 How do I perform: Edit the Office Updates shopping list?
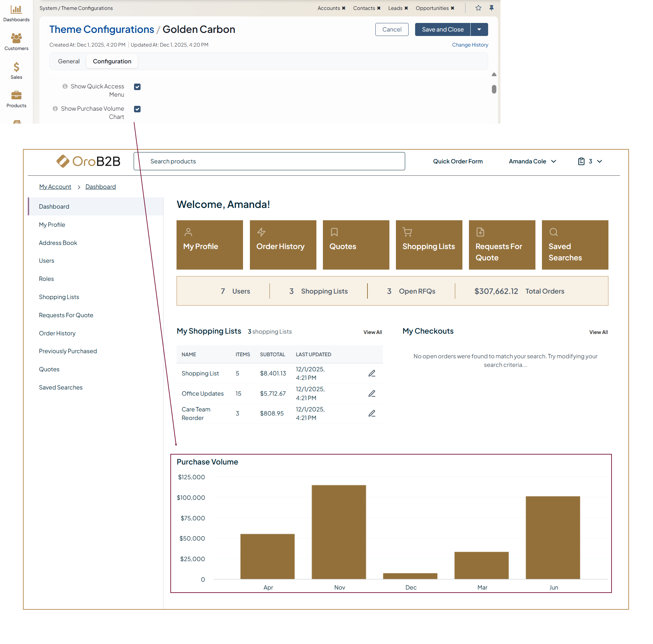tap(372, 393)
